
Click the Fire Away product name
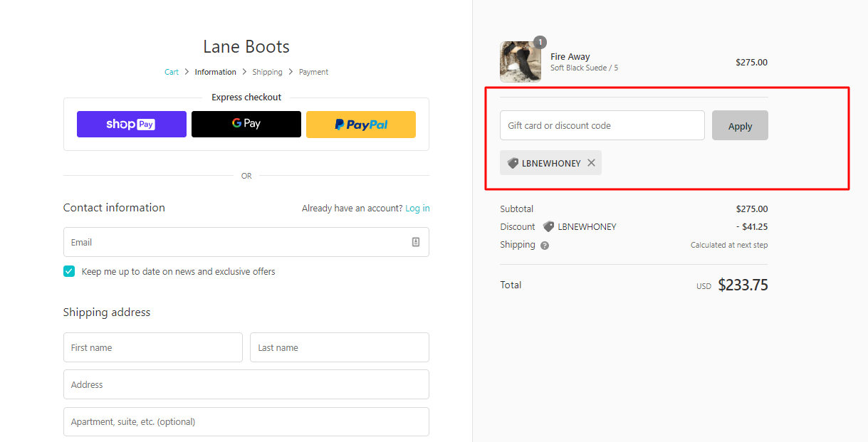click(570, 57)
